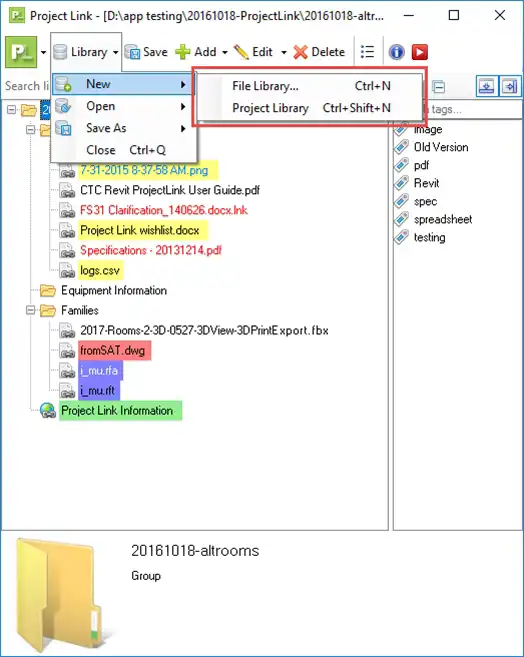The width and height of the screenshot is (524, 657).
Task: Open the Add button's dropdown arrow
Action: tap(225, 53)
